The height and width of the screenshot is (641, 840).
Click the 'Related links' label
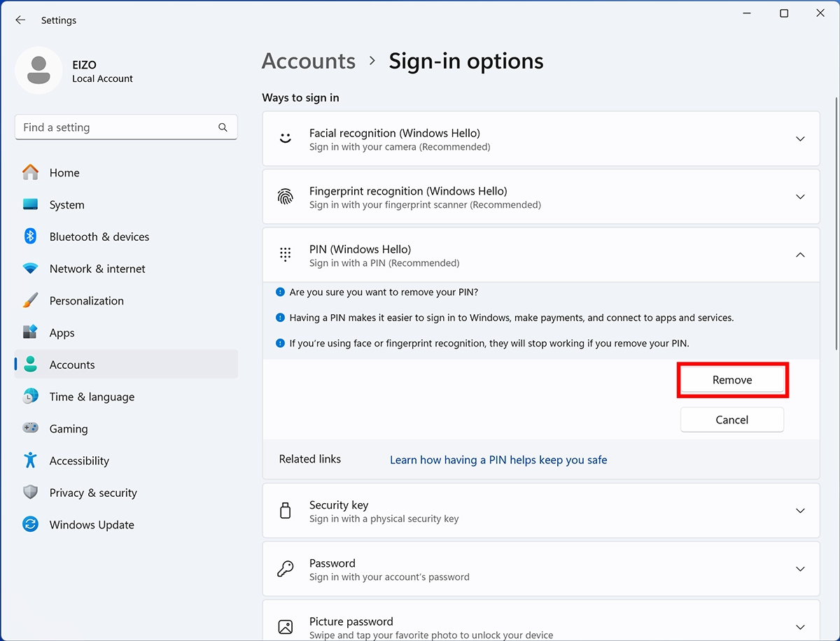point(310,459)
